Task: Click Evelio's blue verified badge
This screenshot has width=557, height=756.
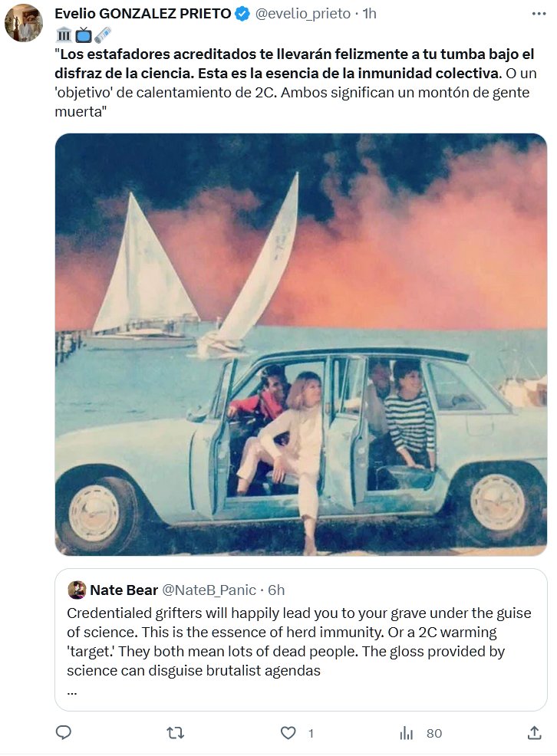Action: [x=242, y=14]
